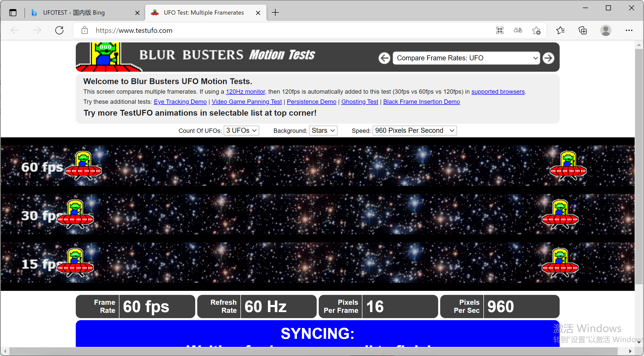Screen dimensions: 644x356
Task: Maximize the browser window
Action: coord(608,8)
